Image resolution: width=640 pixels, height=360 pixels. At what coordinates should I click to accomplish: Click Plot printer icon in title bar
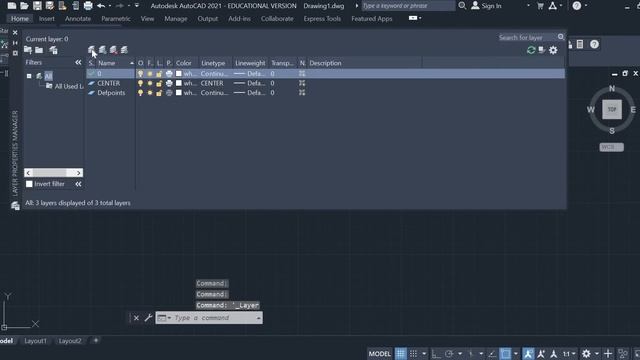click(88, 6)
